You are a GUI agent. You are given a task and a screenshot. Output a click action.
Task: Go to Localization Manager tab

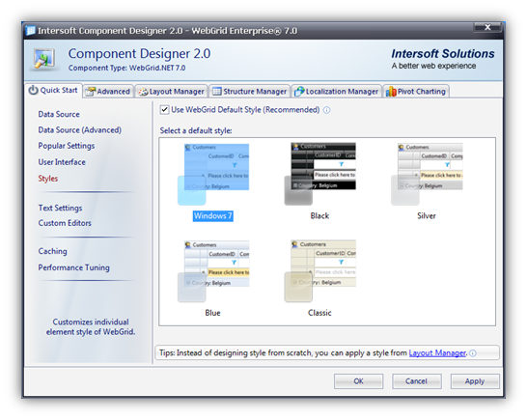pos(337,91)
